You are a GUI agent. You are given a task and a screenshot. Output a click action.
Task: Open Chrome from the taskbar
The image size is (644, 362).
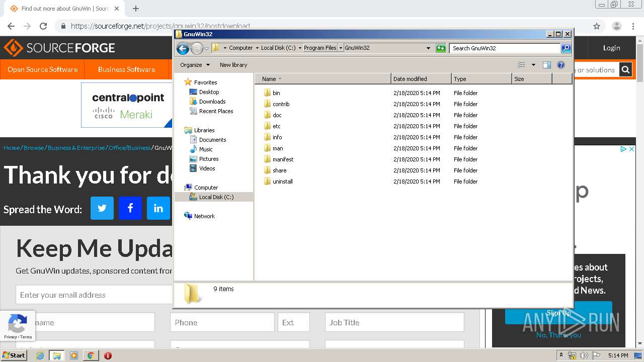coord(91,355)
